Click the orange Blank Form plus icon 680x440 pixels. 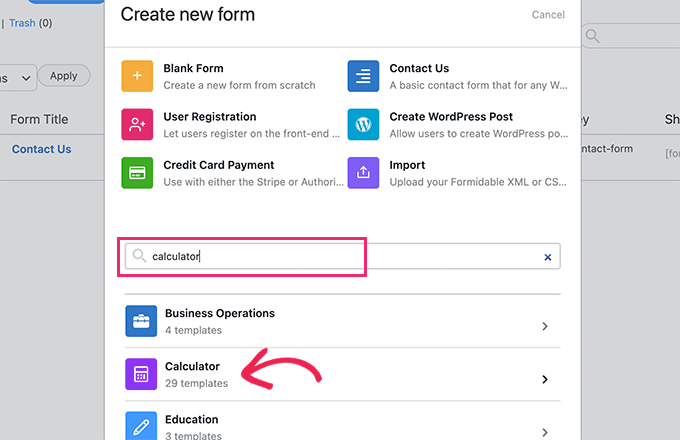click(138, 77)
